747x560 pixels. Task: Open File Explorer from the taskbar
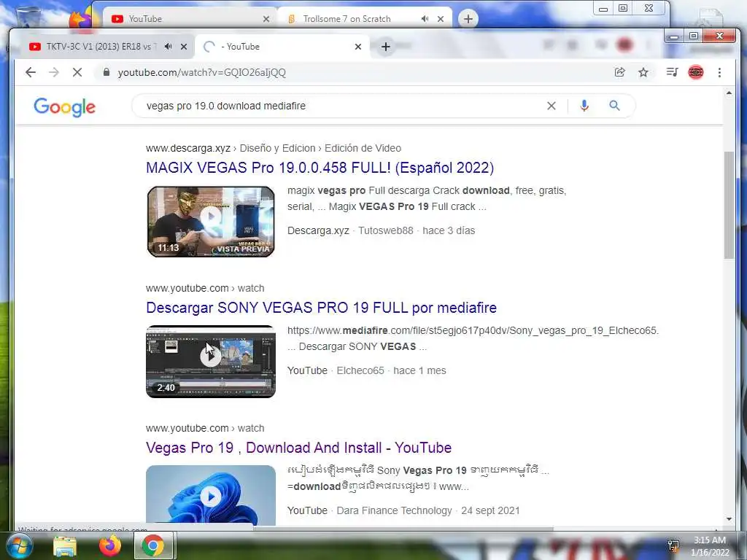coord(65,546)
